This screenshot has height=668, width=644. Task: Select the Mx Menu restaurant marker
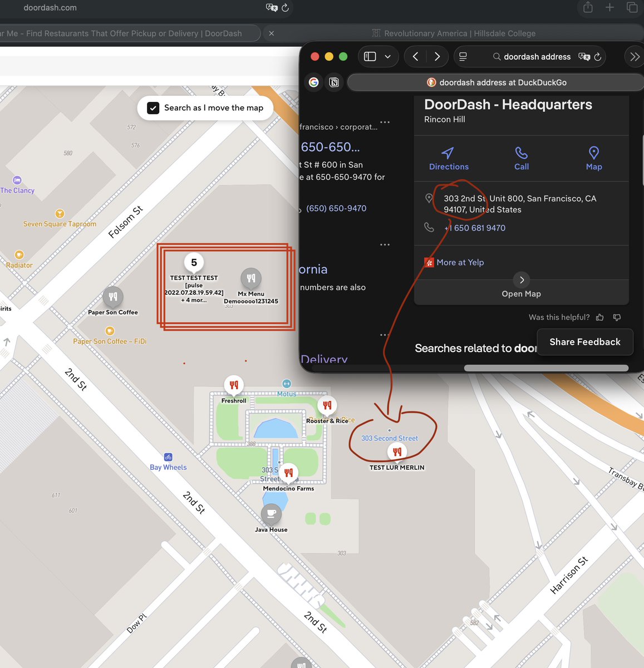251,278
